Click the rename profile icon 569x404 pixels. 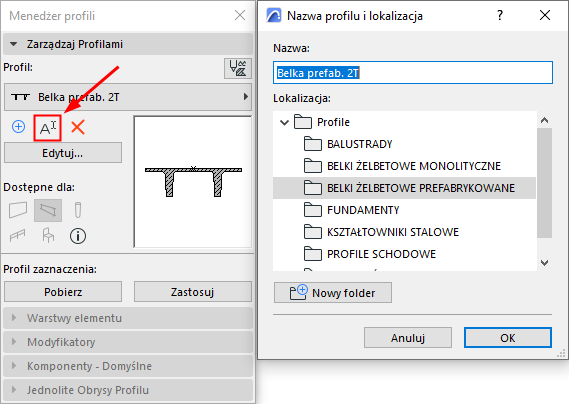coord(48,128)
